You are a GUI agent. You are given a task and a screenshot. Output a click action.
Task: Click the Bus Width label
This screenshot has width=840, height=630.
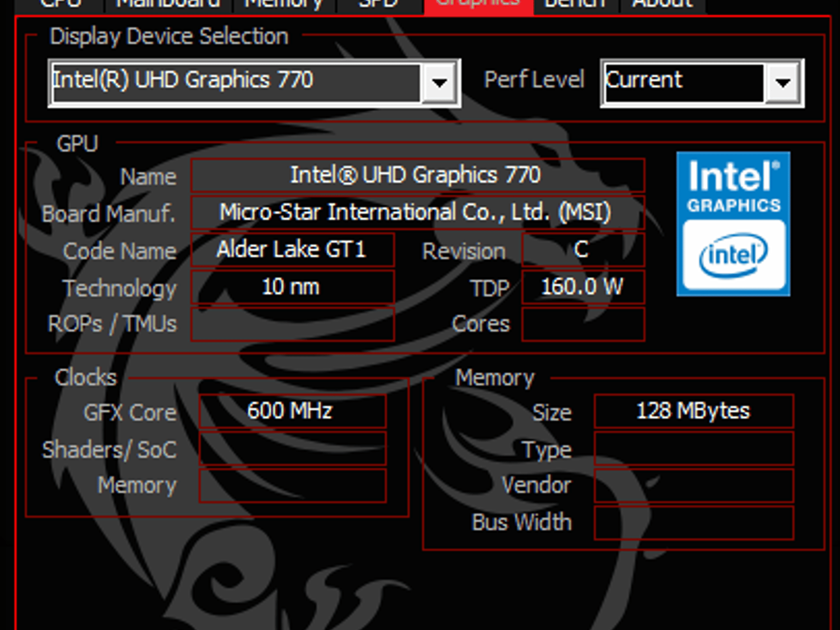(522, 522)
